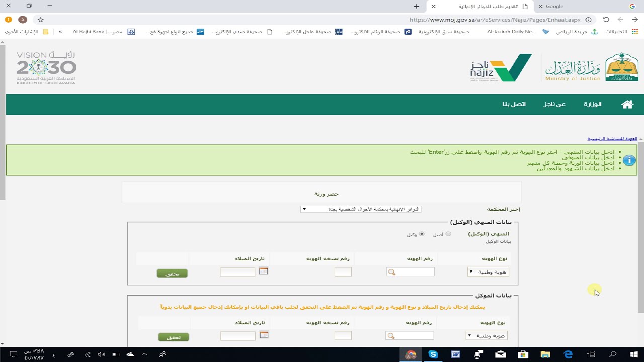Screen dimensions: 644x362
Task: Click birth date field in principal data
Action: pos(238,336)
